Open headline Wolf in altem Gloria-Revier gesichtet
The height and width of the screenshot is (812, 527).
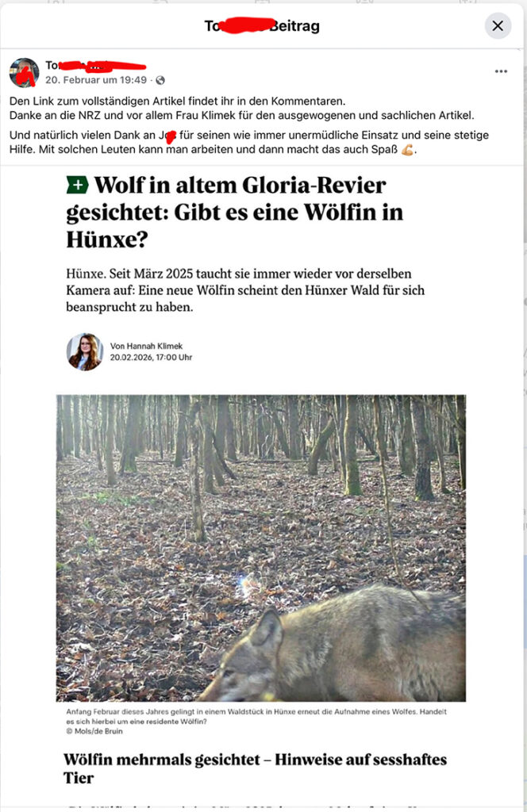(234, 212)
